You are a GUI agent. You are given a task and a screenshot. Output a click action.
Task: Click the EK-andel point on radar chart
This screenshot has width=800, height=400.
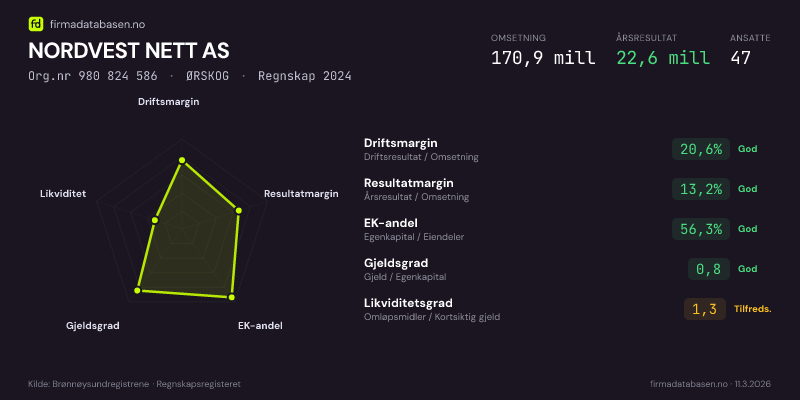tap(232, 297)
